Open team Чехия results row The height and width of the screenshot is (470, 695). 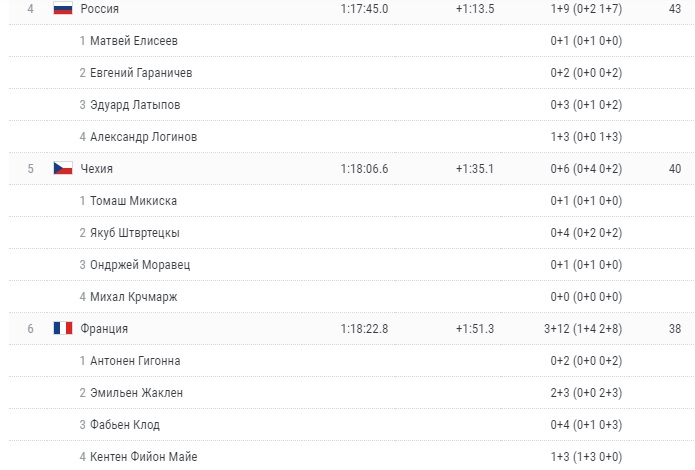point(96,169)
